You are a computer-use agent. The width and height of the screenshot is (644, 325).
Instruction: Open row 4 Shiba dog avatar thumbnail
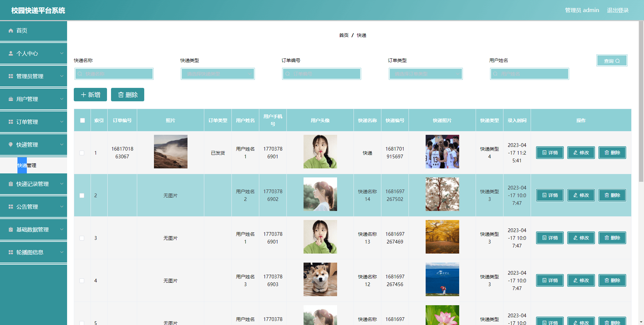tap(320, 279)
